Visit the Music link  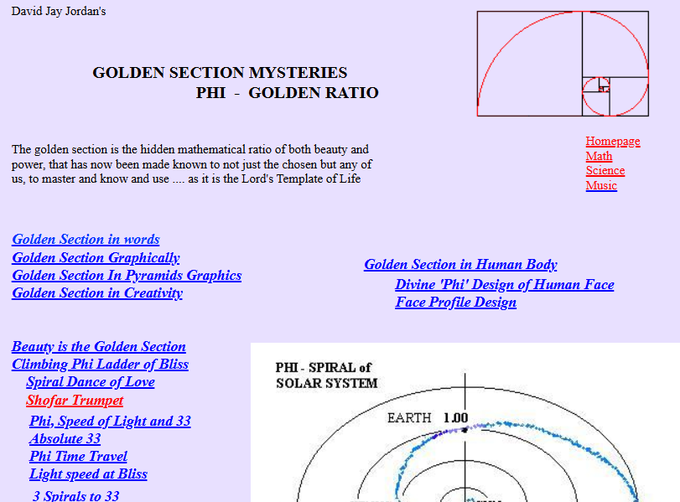tap(601, 185)
